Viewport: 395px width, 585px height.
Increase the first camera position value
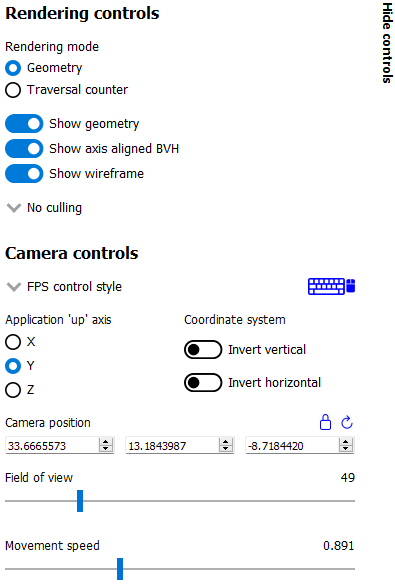tap(106, 442)
